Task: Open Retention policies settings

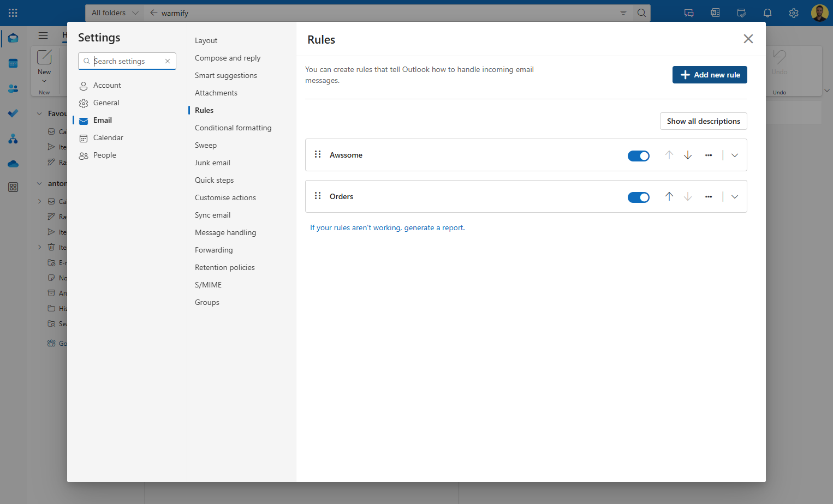Action: click(x=224, y=267)
